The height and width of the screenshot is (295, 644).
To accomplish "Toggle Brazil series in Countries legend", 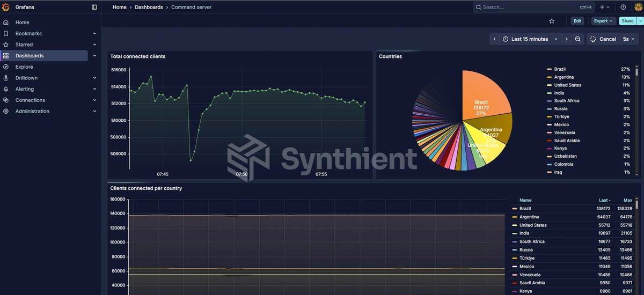I will coord(560,69).
